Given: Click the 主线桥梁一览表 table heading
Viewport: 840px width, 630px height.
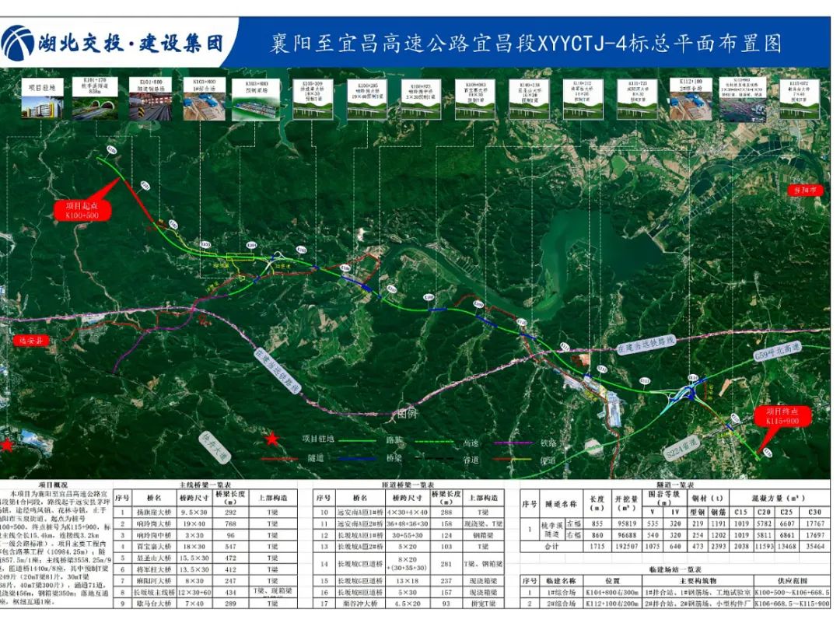Looking at the screenshot, I should pyautogui.click(x=205, y=485).
